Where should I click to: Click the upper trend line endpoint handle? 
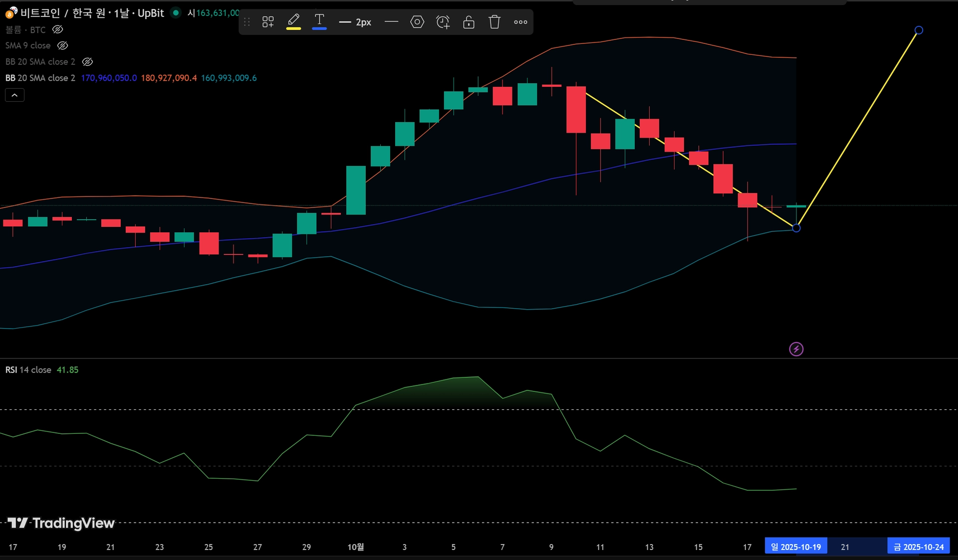pyautogui.click(x=919, y=30)
